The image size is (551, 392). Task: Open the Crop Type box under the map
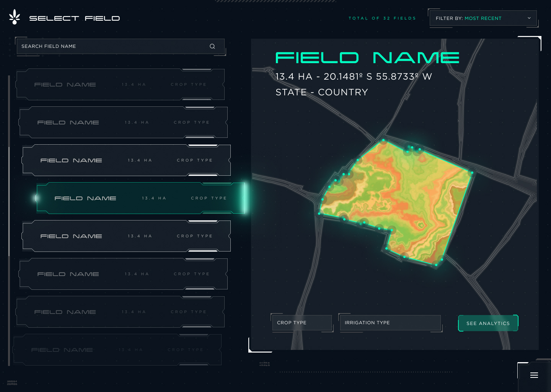point(302,323)
